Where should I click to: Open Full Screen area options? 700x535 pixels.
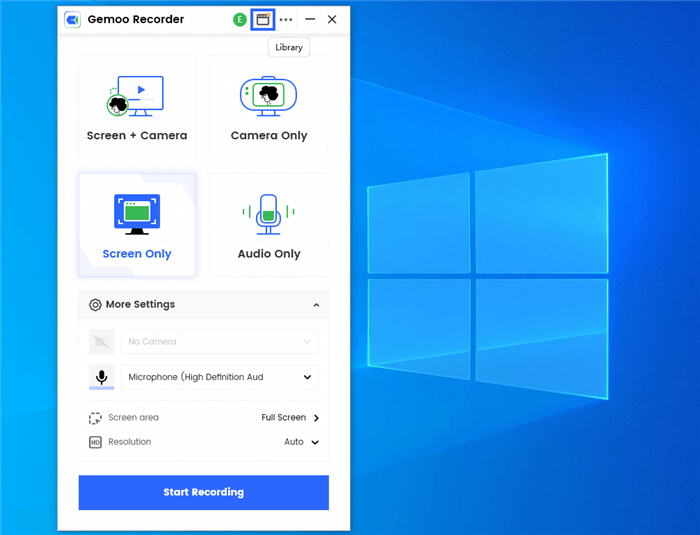(x=290, y=418)
